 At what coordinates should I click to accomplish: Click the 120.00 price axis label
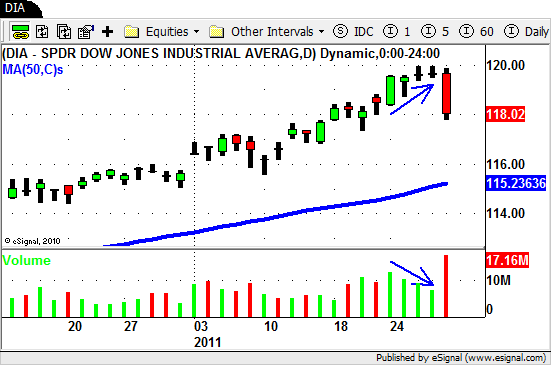point(505,65)
